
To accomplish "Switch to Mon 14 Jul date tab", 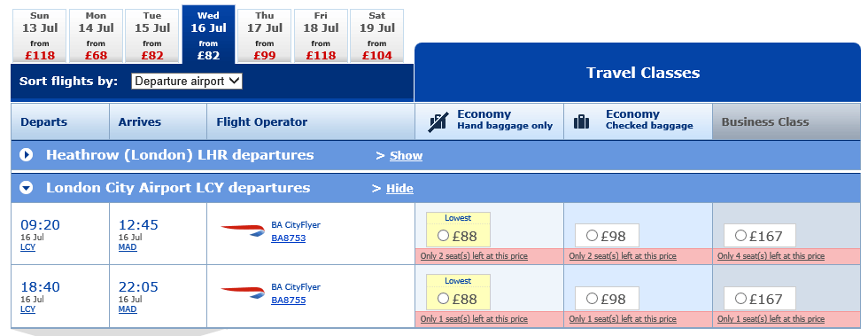I will pyautogui.click(x=96, y=36).
